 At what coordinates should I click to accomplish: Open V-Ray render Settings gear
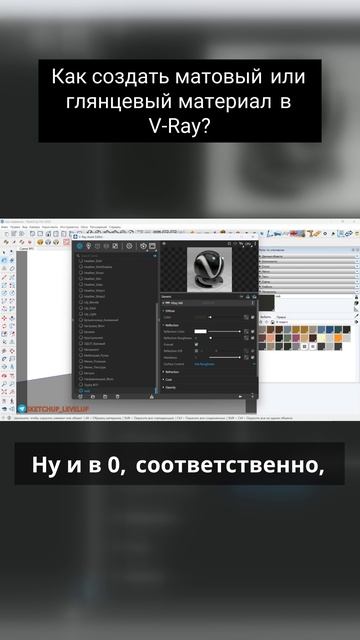[x=129, y=246]
